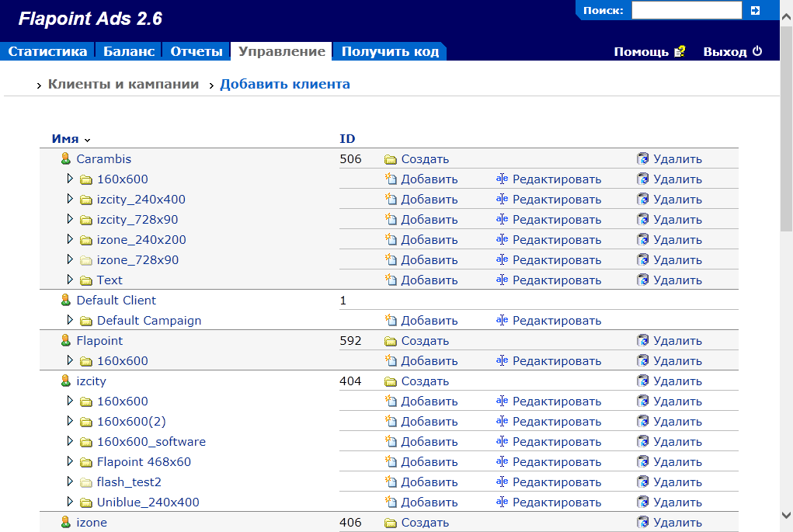Click the Удалить icon for Uniblue_240x400
The width and height of the screenshot is (793, 532).
click(x=643, y=502)
